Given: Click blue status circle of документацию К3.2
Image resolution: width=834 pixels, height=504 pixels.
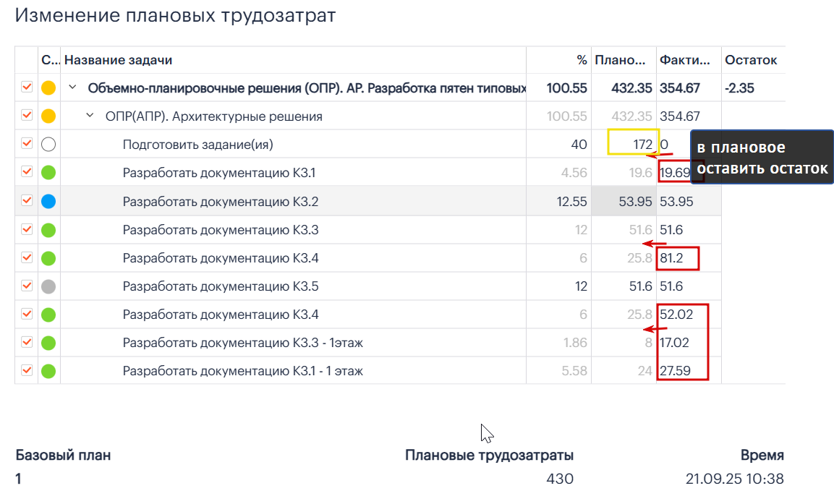Looking at the screenshot, I should click(x=48, y=202).
